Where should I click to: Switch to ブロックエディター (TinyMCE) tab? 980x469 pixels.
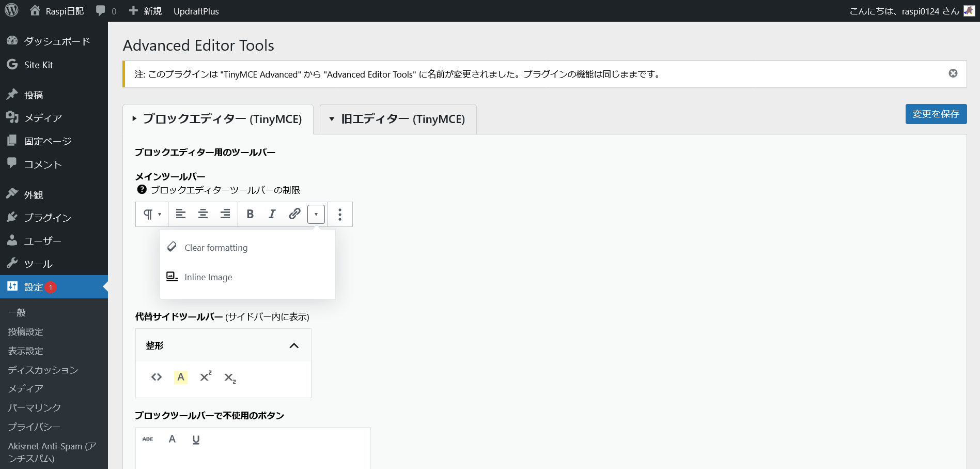pyautogui.click(x=217, y=119)
